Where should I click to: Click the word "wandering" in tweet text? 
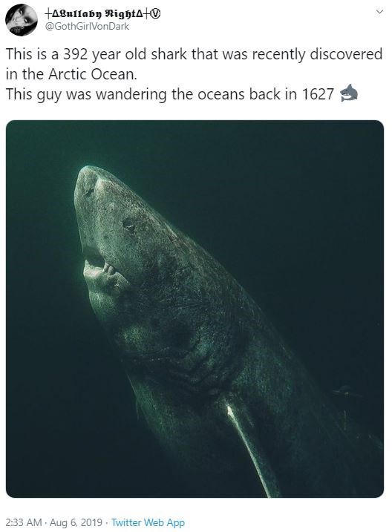click(x=131, y=94)
